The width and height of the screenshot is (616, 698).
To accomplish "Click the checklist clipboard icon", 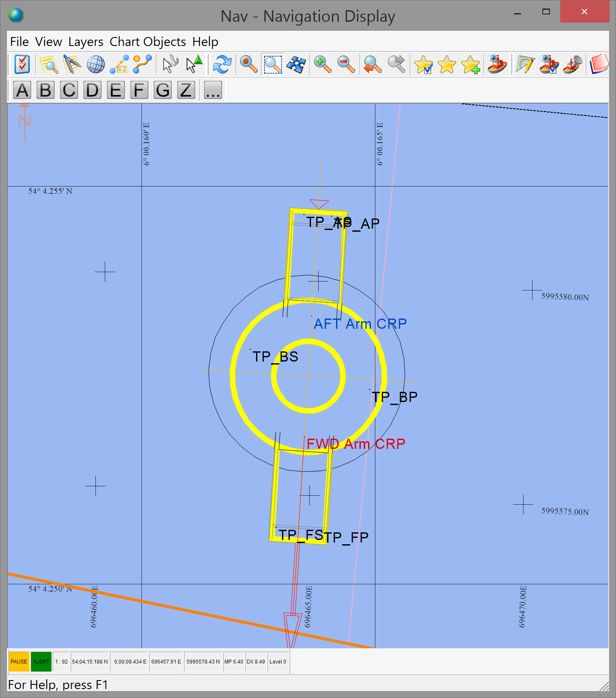I will 22,64.
